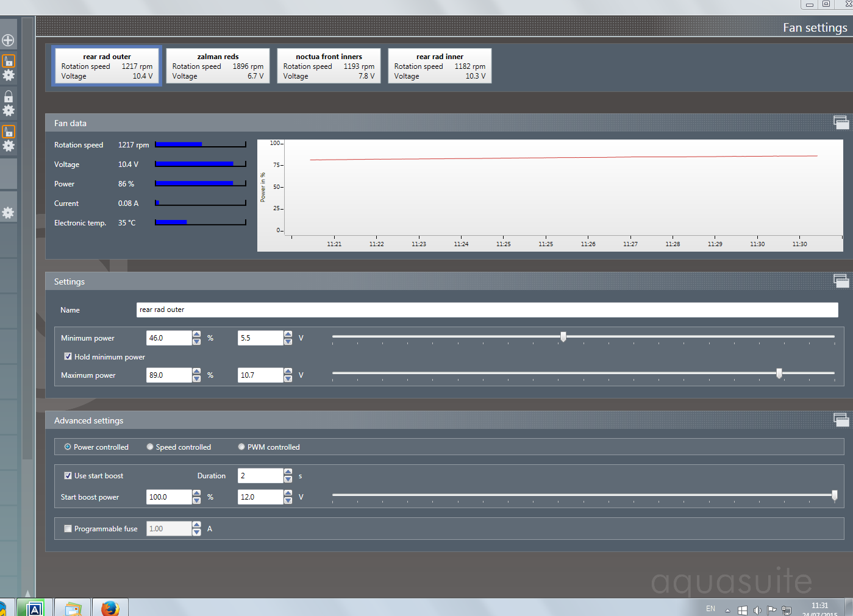Click the Settings panel window icon

coord(841,281)
